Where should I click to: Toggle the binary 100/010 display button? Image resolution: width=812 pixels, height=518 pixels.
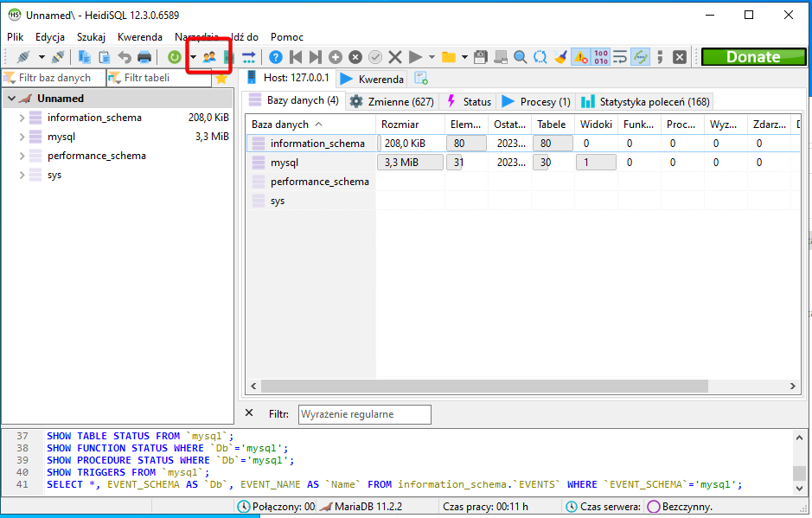[601, 57]
